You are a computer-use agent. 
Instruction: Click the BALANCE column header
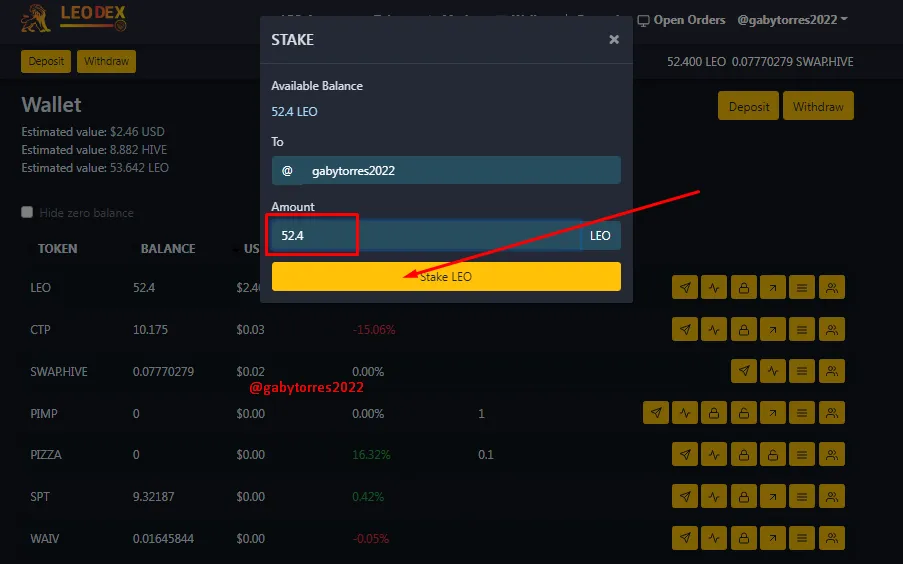pyautogui.click(x=168, y=249)
